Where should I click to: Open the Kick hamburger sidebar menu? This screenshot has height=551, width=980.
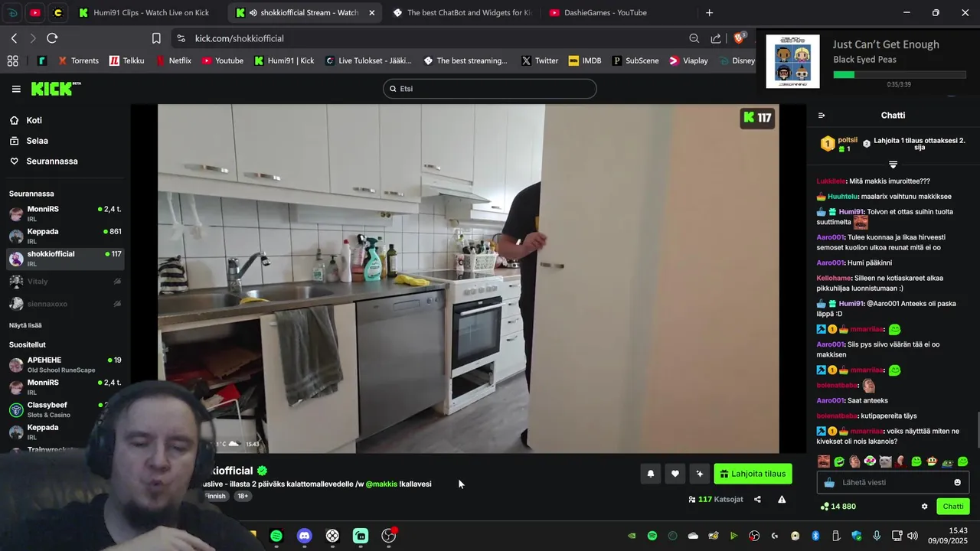pyautogui.click(x=16, y=89)
